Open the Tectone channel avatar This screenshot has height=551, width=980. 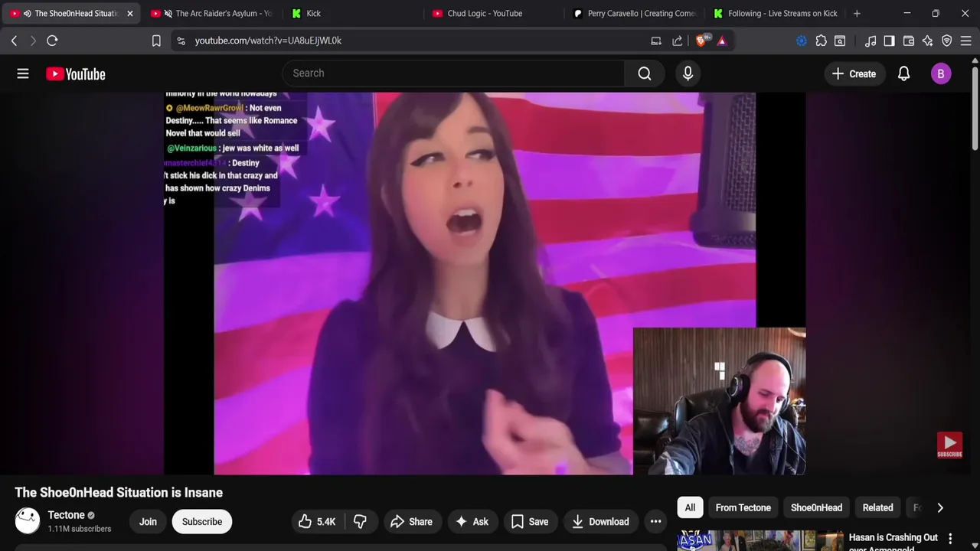pyautogui.click(x=28, y=521)
